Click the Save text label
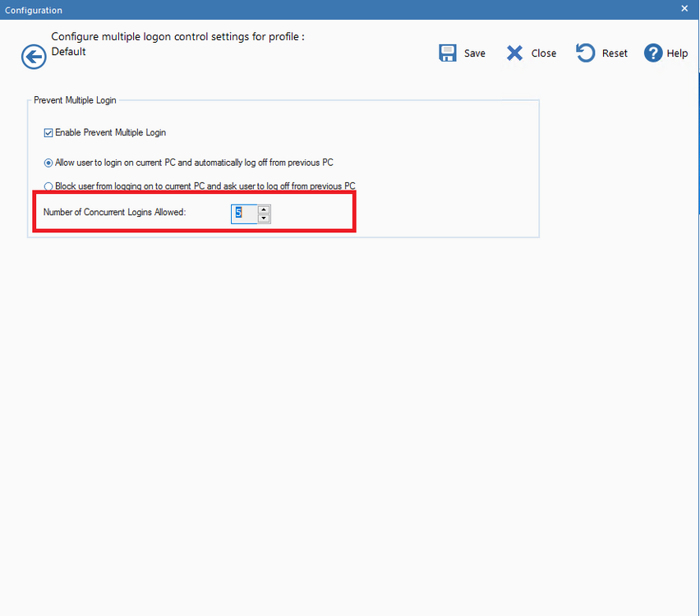 click(x=475, y=53)
